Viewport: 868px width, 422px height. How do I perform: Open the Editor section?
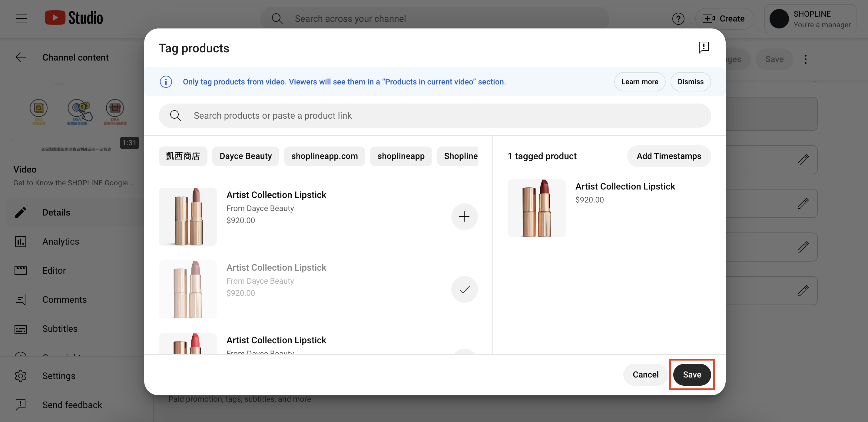pyautogui.click(x=76, y=270)
